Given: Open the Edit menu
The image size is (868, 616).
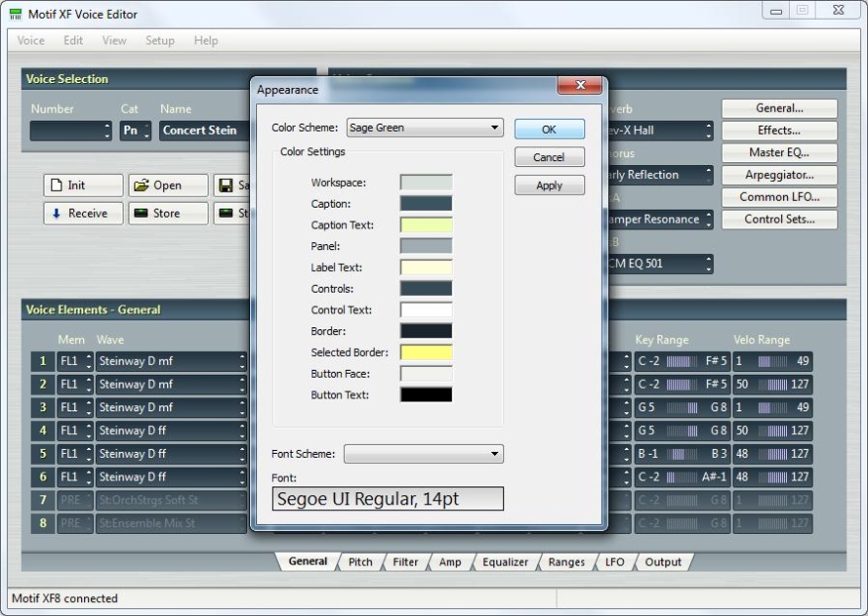Looking at the screenshot, I should click(x=73, y=41).
